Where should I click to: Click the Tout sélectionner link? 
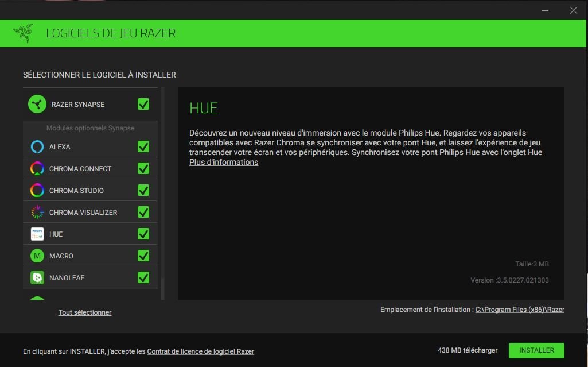[x=85, y=312]
